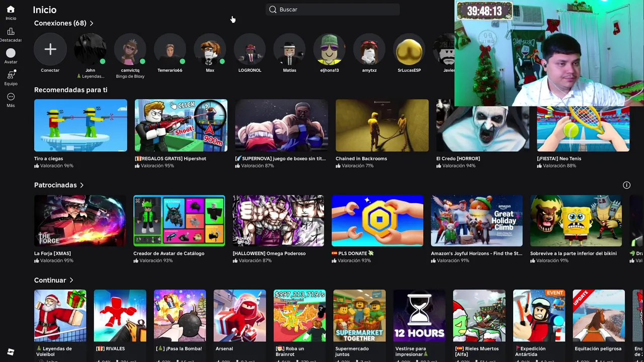
Task: Click the 39:48:13 timer overlay
Action: pos(484,11)
